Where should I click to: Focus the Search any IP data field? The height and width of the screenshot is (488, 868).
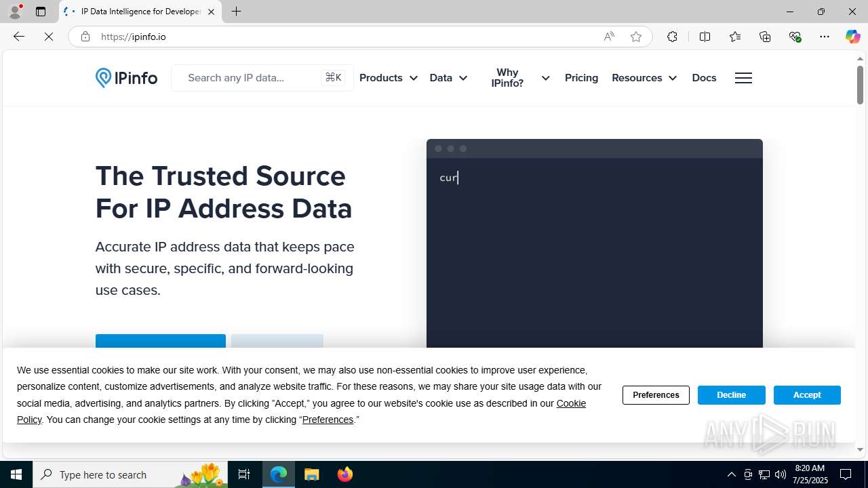coord(262,78)
